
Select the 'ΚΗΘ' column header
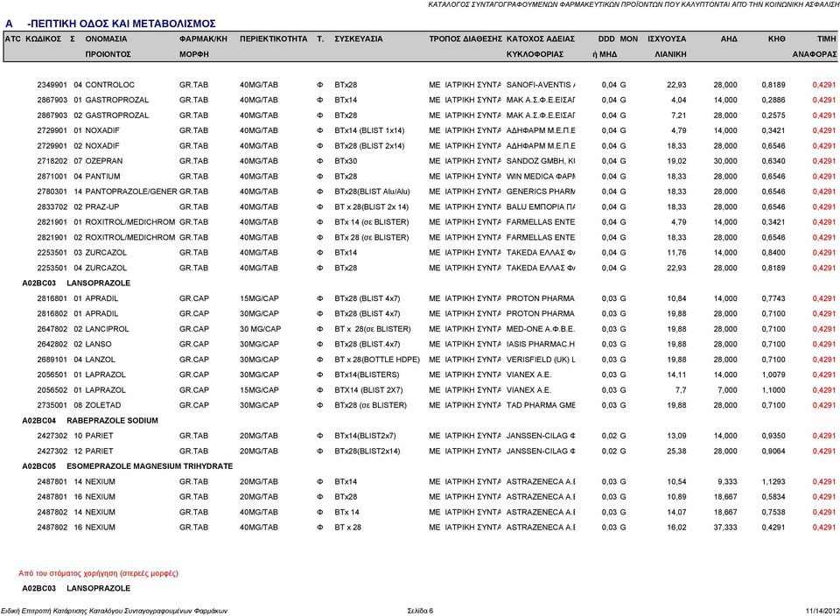[776, 39]
